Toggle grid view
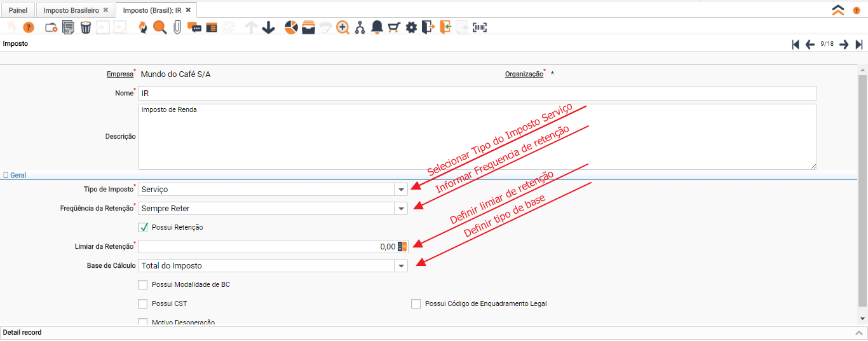Viewport: 868px width, 341px height. point(212,27)
